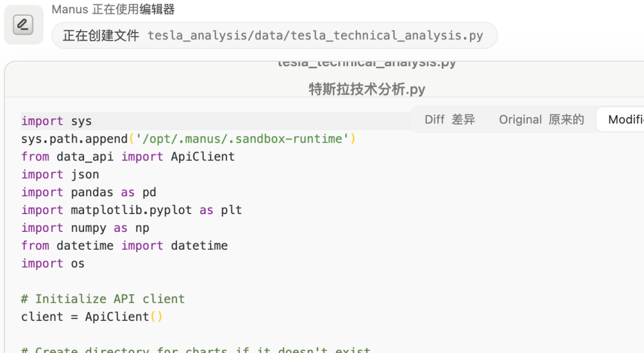This screenshot has width=644, height=353.
Task: Switch to the Original 原来的 tab
Action: pyautogui.click(x=541, y=119)
